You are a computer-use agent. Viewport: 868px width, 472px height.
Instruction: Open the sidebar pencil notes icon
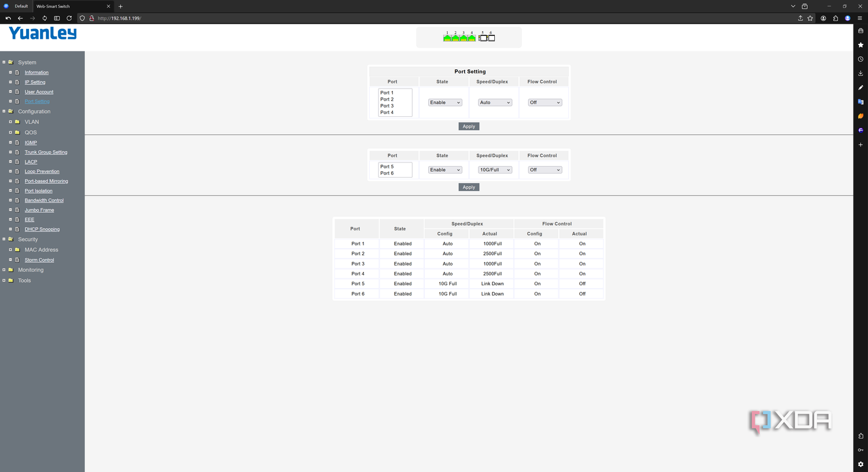860,87
